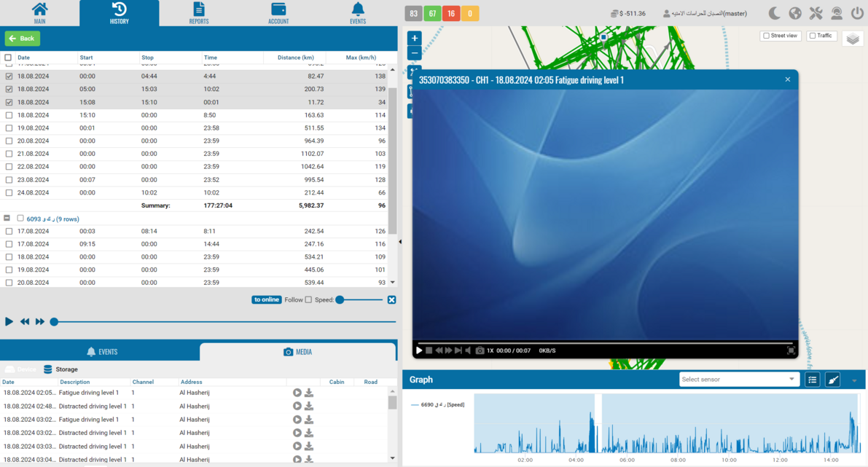Tick the Follow checkbox
Screen dimensions: 868x467
(x=308, y=300)
